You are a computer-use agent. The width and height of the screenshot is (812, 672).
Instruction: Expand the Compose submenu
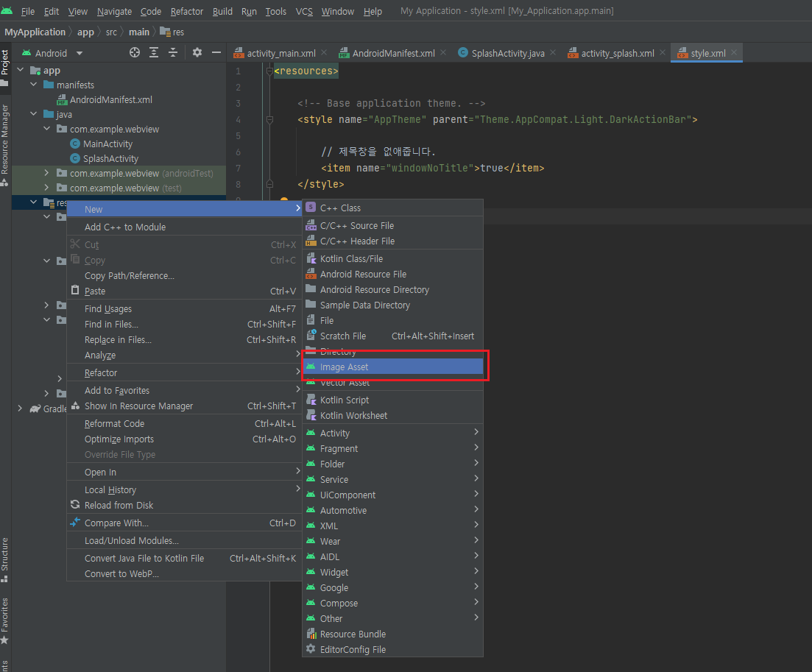tap(392, 604)
